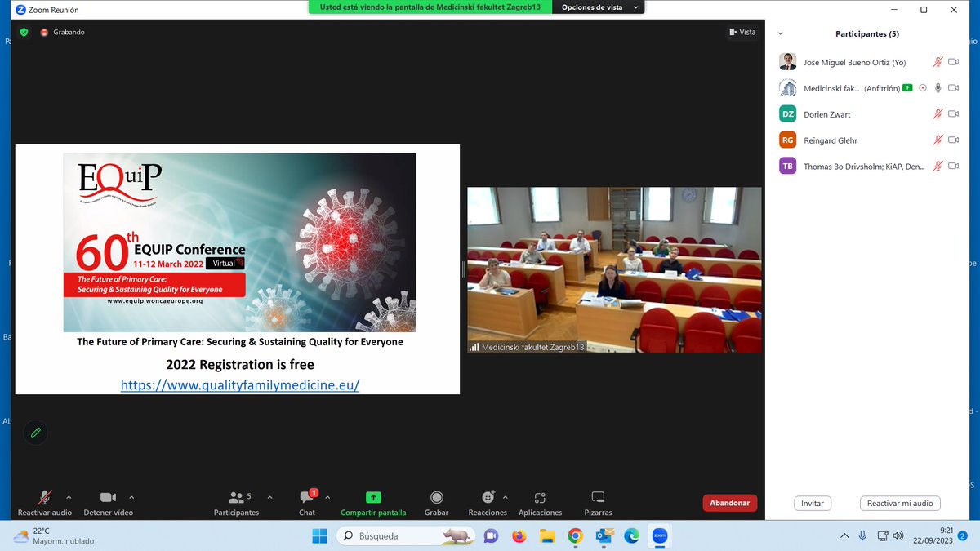Click the Windows search field

pyautogui.click(x=384, y=535)
